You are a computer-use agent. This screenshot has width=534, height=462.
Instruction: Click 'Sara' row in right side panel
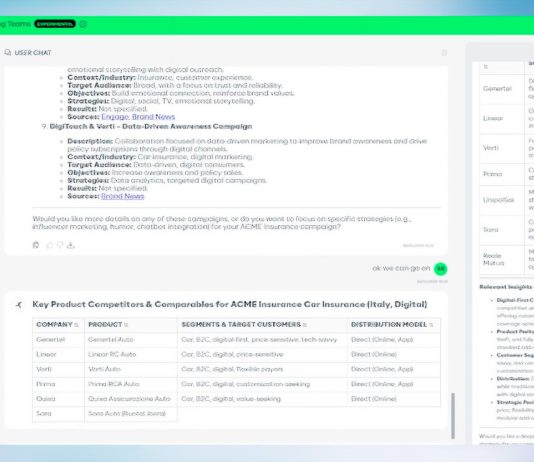507,229
